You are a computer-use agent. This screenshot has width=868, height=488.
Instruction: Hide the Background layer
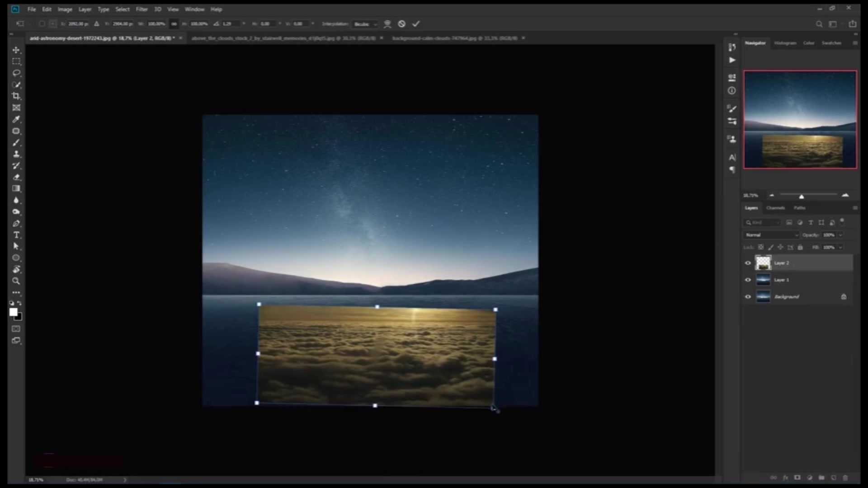click(x=748, y=297)
